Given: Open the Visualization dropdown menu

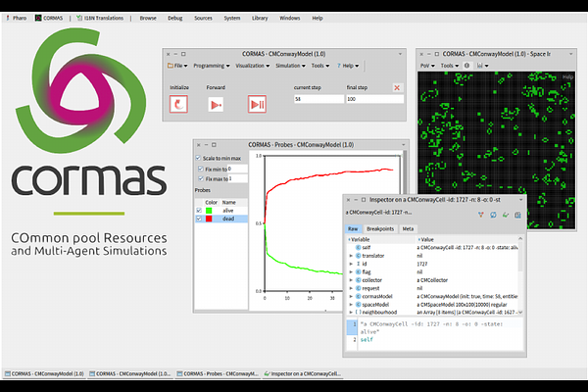Looking at the screenshot, I should 253,66.
